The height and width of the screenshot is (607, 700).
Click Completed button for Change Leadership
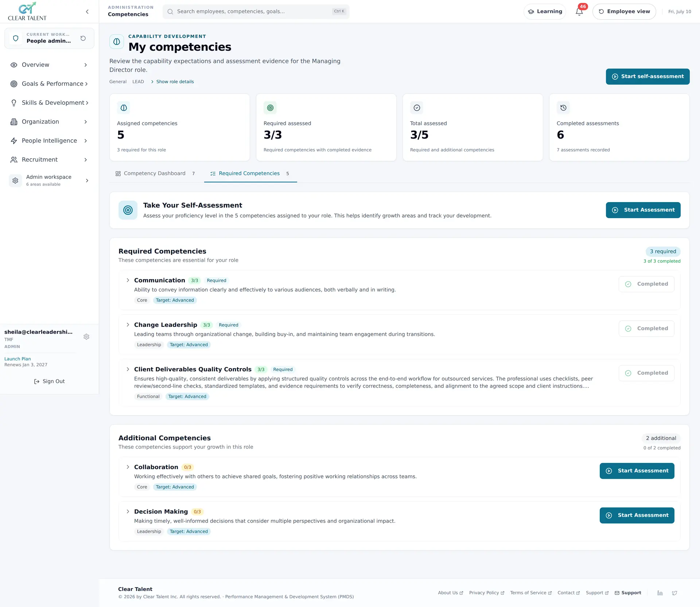[646, 329]
